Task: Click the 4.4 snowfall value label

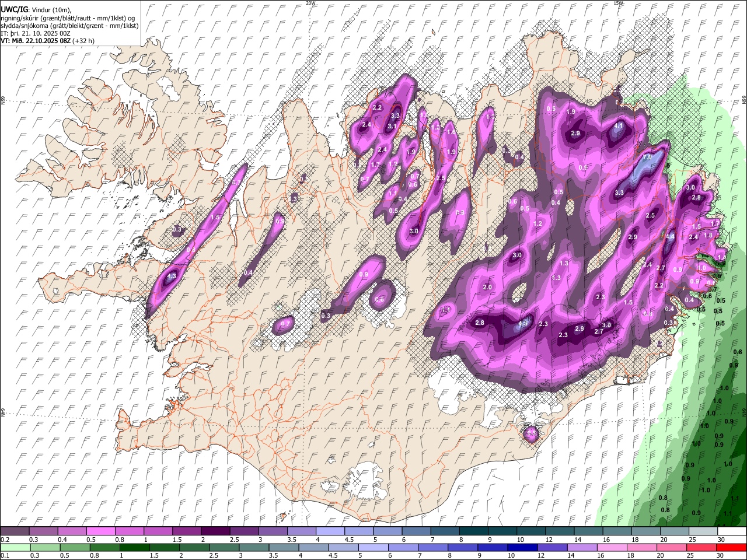Action: tap(670, 236)
